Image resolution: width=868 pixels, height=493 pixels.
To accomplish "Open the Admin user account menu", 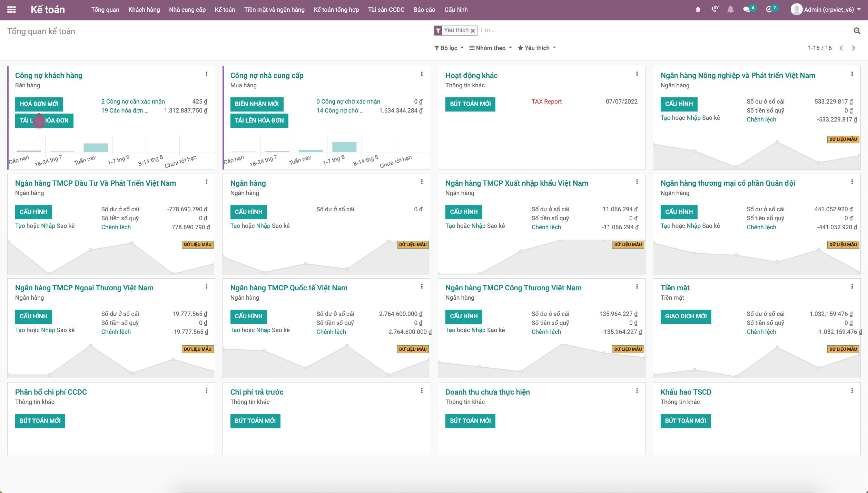I will [828, 10].
